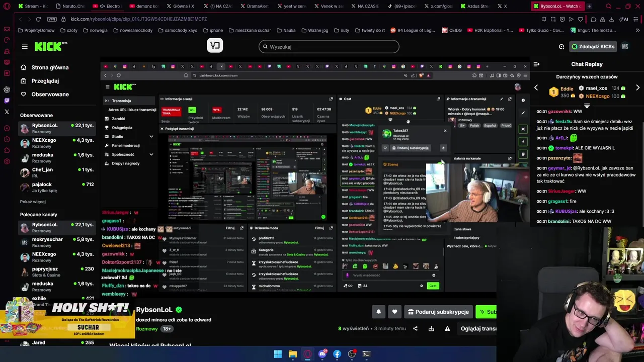Open Chef_jan channel in sidebar
The image size is (644, 362).
click(x=57, y=172)
